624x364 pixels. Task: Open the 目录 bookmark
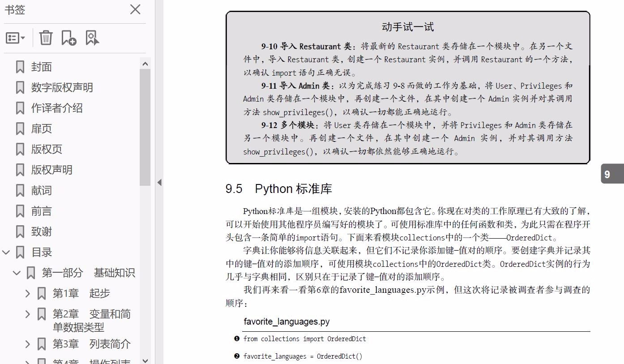(42, 253)
